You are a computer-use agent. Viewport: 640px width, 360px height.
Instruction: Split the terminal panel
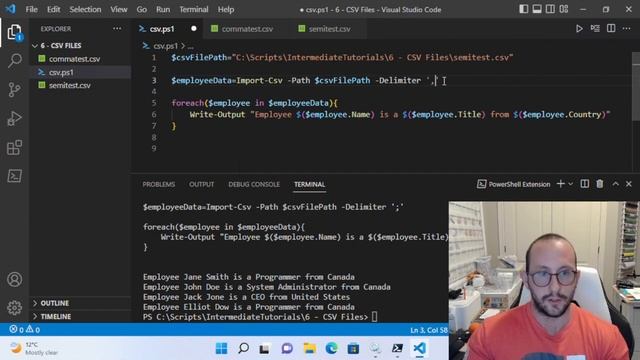point(584,184)
